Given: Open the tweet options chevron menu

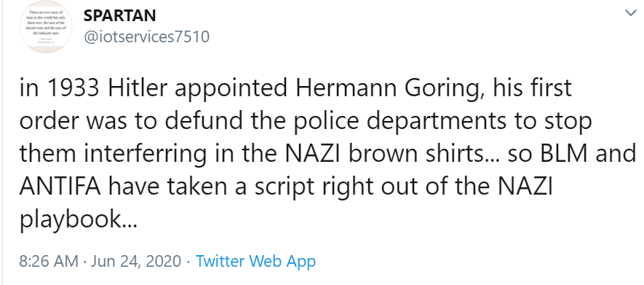Looking at the screenshot, I should tap(630, 13).
